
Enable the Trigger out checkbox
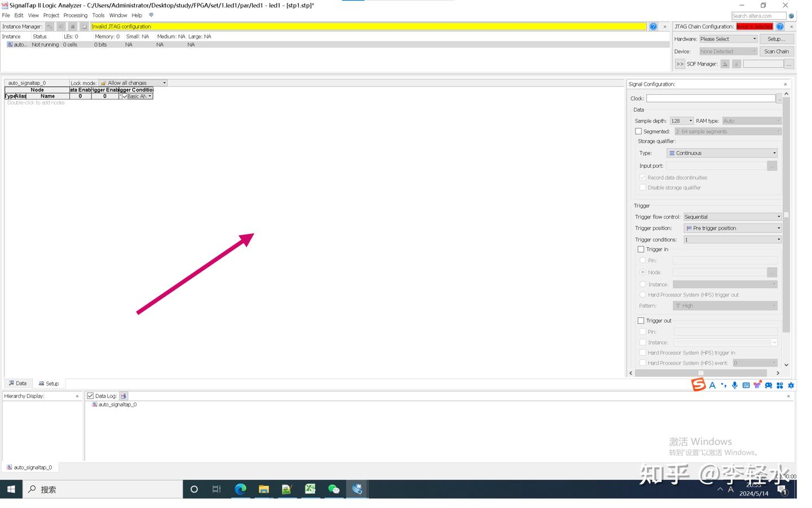(x=641, y=321)
